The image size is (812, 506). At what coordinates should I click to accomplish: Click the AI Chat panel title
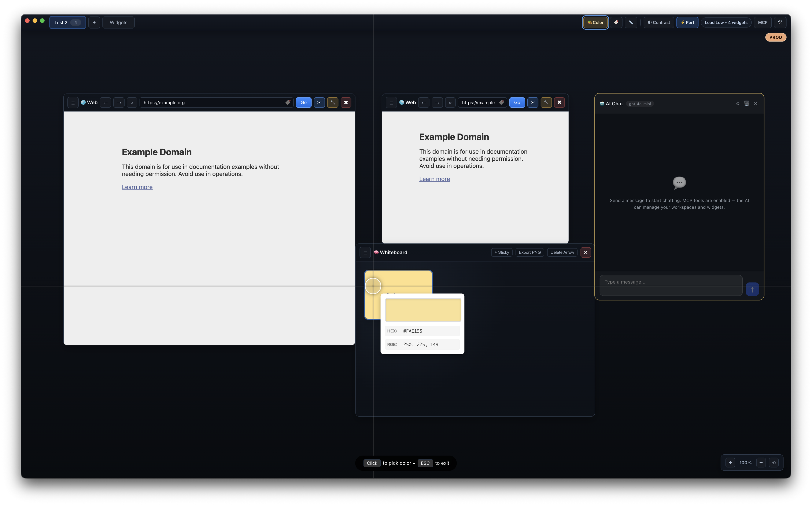614,104
